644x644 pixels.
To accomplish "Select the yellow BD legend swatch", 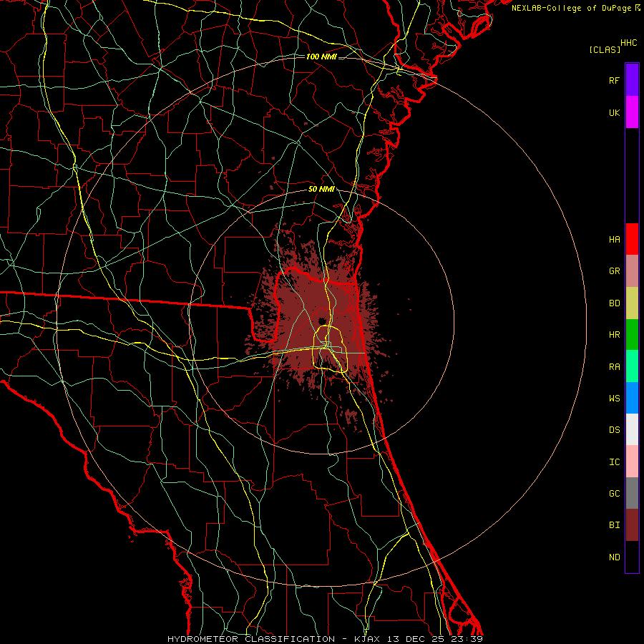I will 632,303.
